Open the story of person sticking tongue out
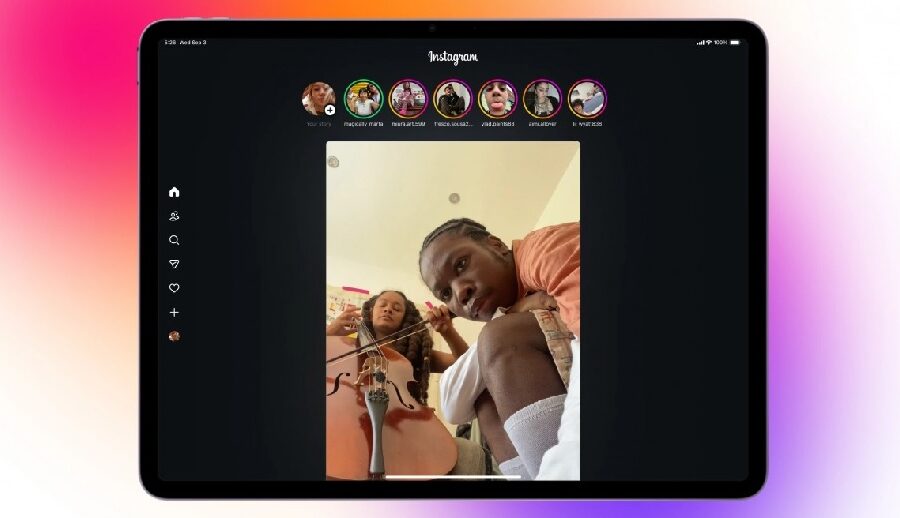 click(497, 99)
